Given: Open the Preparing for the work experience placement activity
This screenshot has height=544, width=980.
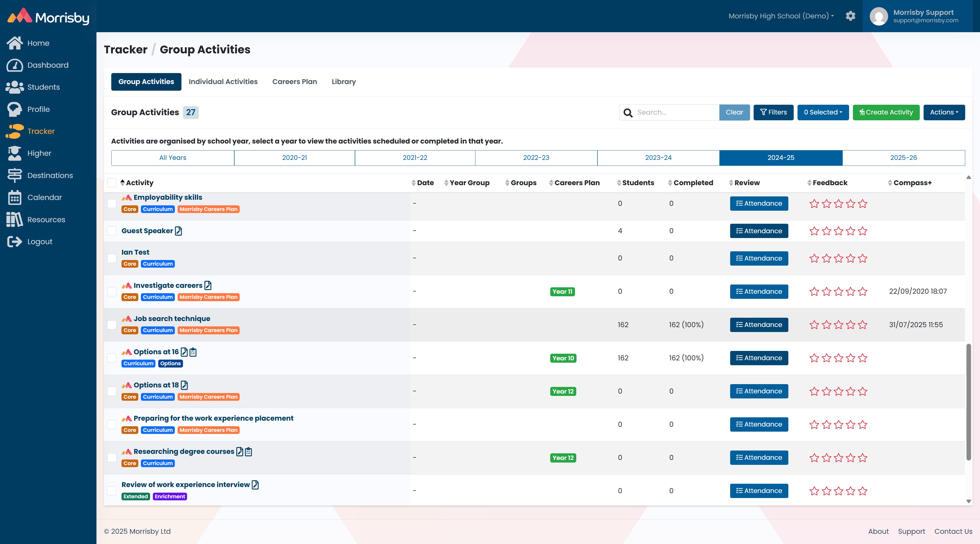Looking at the screenshot, I should (213, 418).
